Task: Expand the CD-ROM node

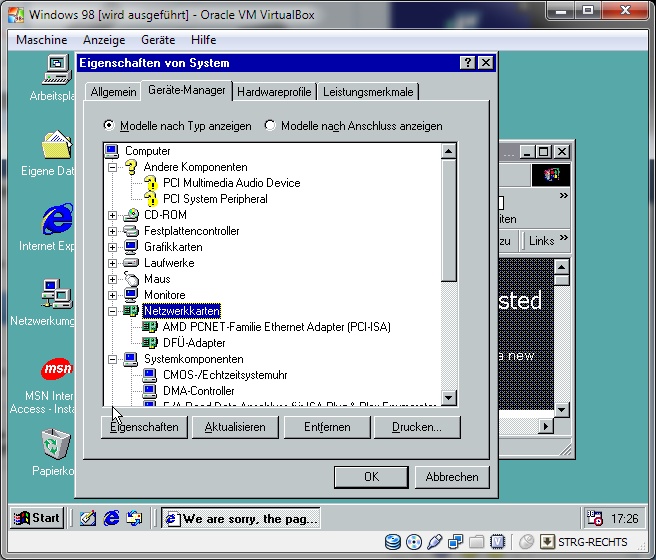Action: 112,215
